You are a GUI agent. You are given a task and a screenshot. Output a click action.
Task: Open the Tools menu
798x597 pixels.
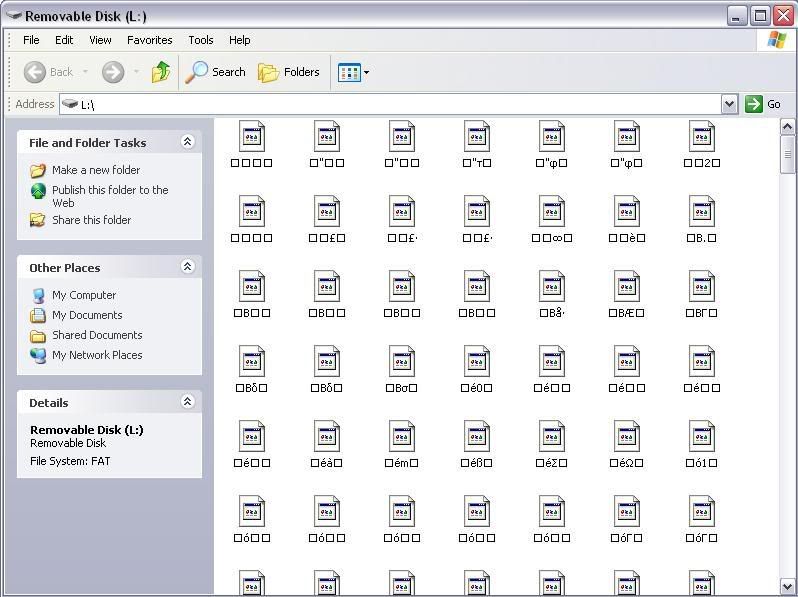pyautogui.click(x=201, y=40)
